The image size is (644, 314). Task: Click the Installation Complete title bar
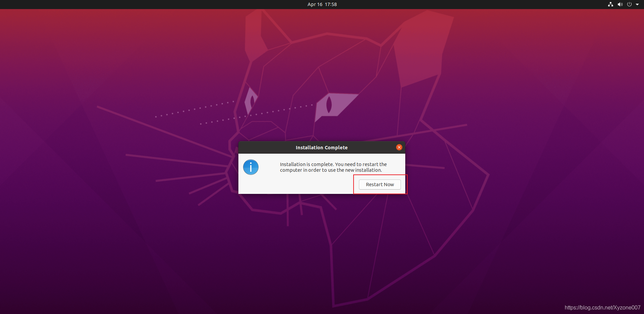[322, 148]
